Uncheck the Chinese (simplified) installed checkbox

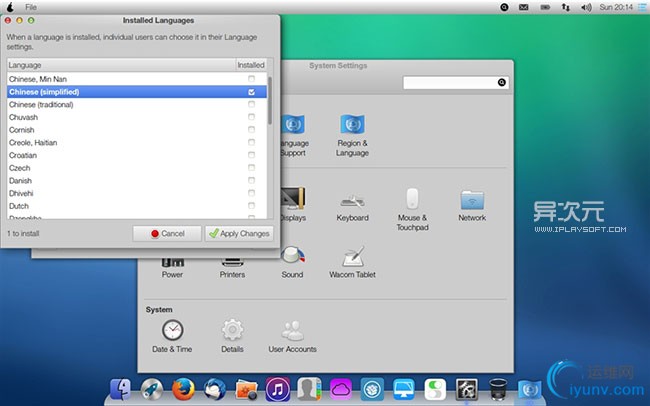click(x=251, y=92)
